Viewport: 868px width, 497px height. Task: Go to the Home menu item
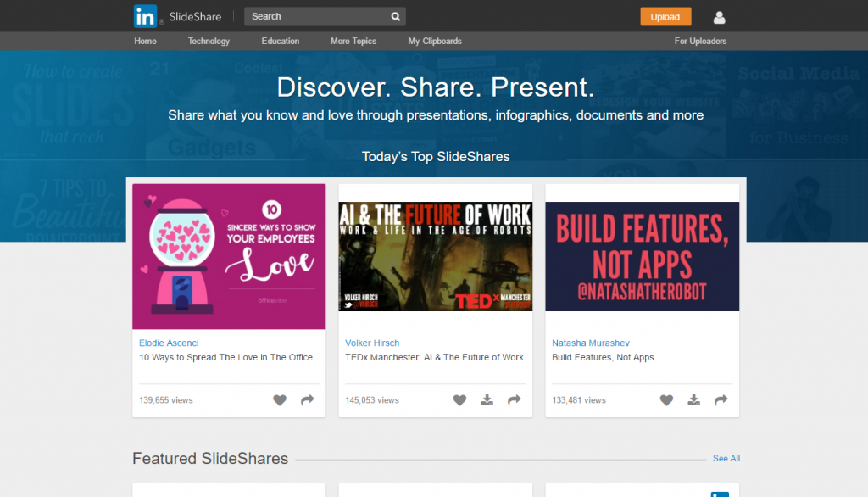pos(145,41)
